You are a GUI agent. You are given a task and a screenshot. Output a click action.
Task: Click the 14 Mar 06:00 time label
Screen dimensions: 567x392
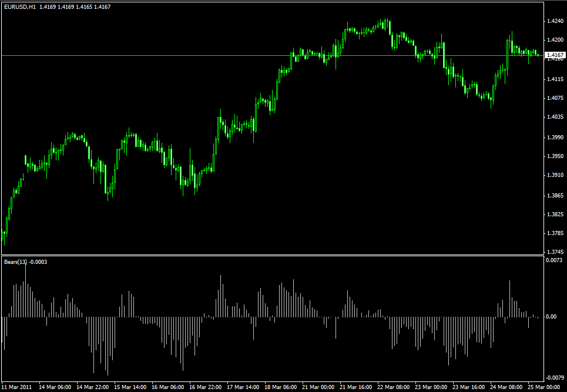tap(55, 387)
